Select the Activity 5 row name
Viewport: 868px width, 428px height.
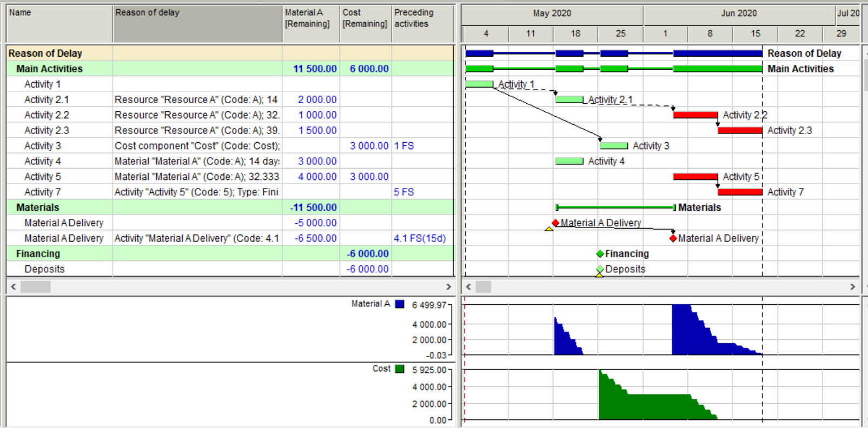coord(43,177)
